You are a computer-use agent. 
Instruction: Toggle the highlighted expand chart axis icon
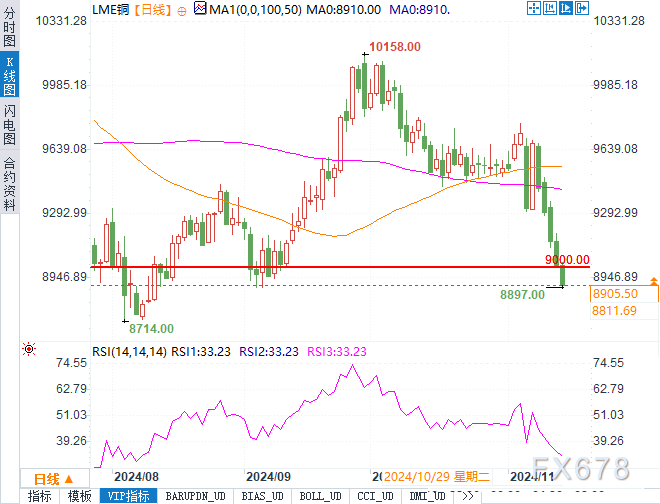[x=566, y=8]
